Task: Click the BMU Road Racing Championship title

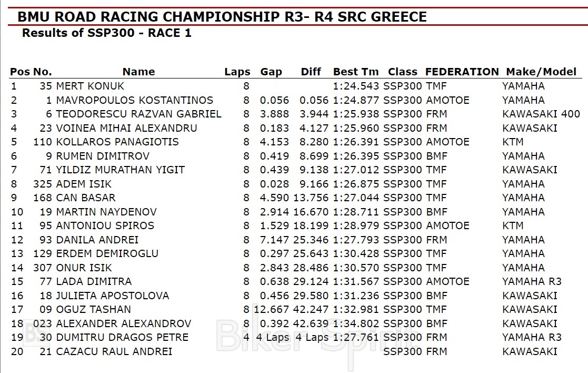Action: click(x=222, y=17)
